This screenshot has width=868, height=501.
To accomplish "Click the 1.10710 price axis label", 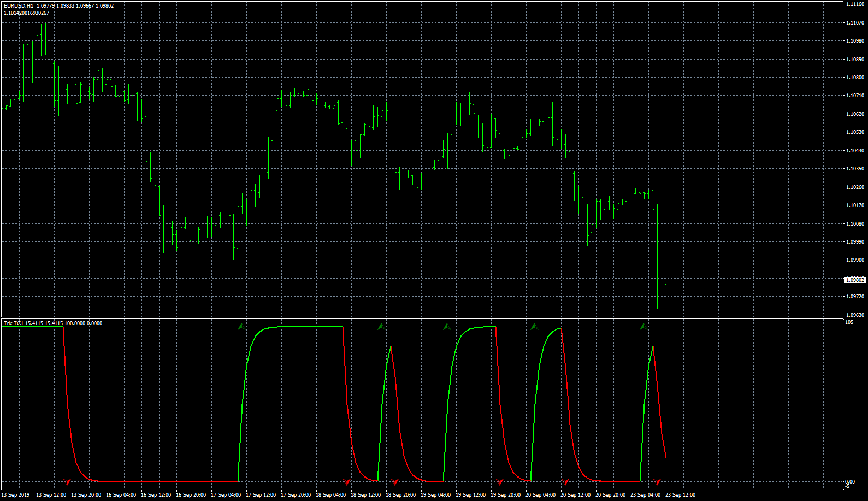I will 855,96.
